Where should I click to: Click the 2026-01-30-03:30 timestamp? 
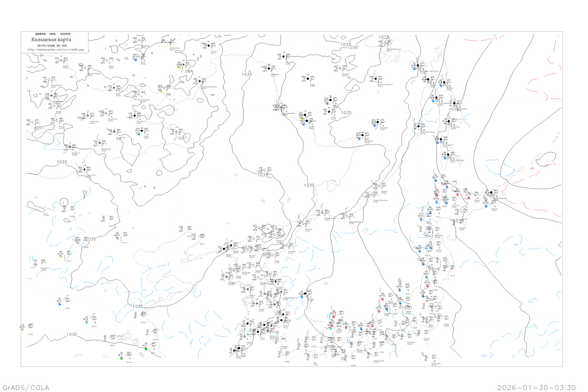537,387
